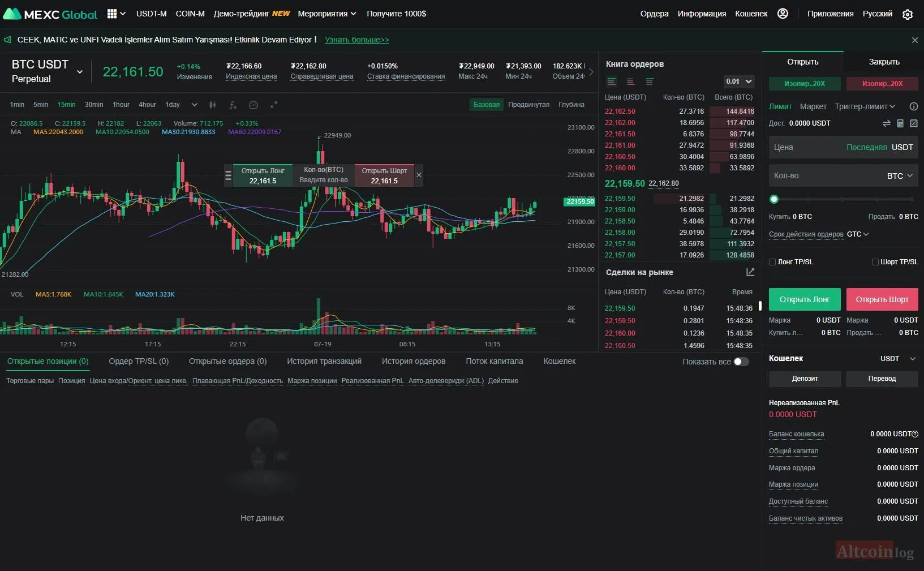Screen dimensions: 924x571
Task: Expand more timeframes dropdown
Action: point(195,105)
